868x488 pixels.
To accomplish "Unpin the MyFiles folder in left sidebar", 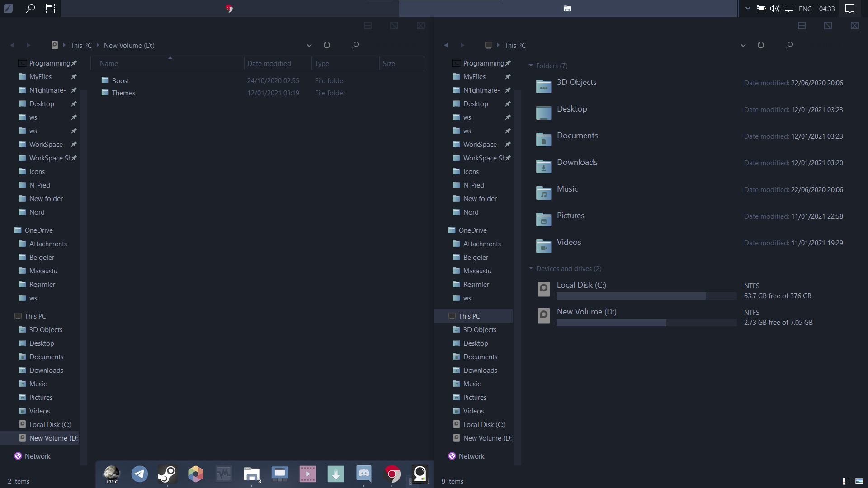I will tap(74, 77).
